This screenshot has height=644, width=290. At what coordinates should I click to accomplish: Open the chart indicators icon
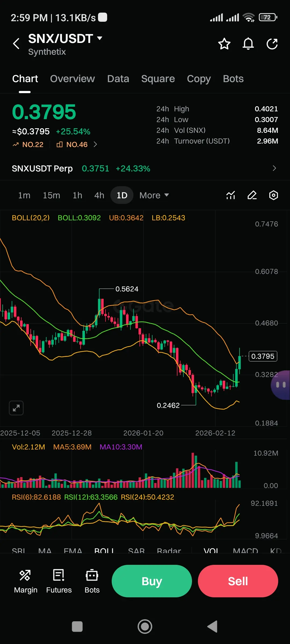[x=231, y=195]
